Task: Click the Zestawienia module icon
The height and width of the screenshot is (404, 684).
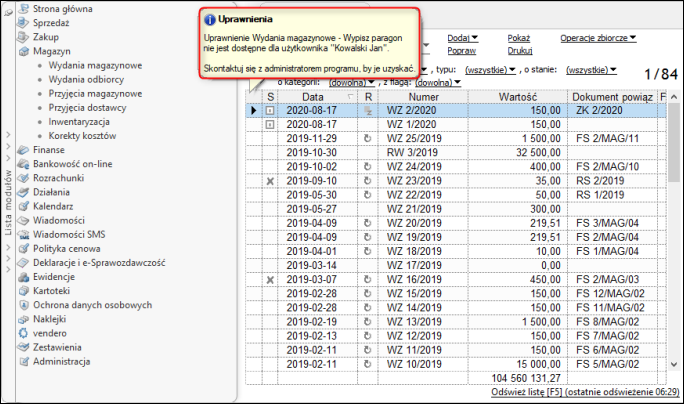Action: click(24, 347)
